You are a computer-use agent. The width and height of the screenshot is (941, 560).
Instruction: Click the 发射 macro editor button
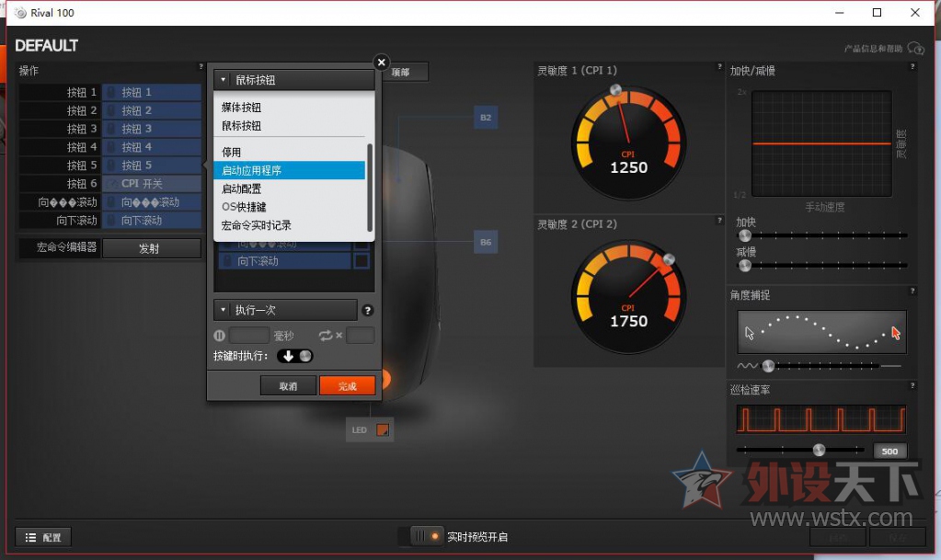(x=151, y=248)
